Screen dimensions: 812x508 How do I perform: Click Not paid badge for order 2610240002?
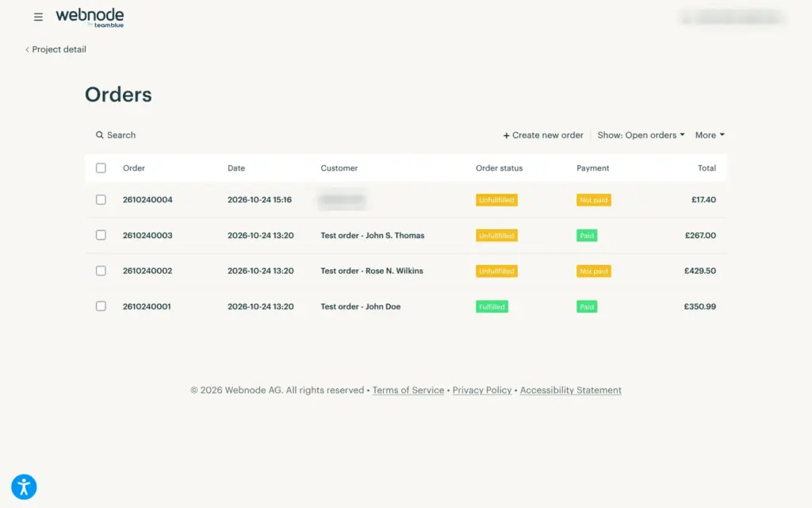click(594, 271)
